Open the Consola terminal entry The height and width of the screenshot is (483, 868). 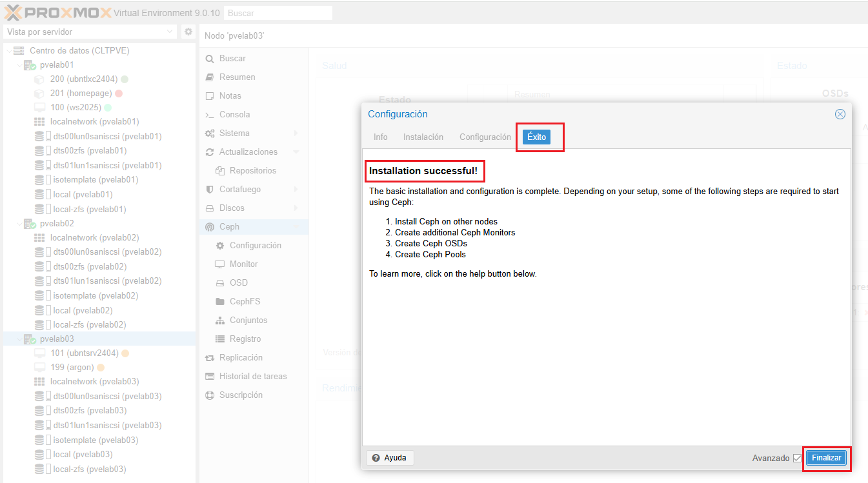(x=252, y=115)
